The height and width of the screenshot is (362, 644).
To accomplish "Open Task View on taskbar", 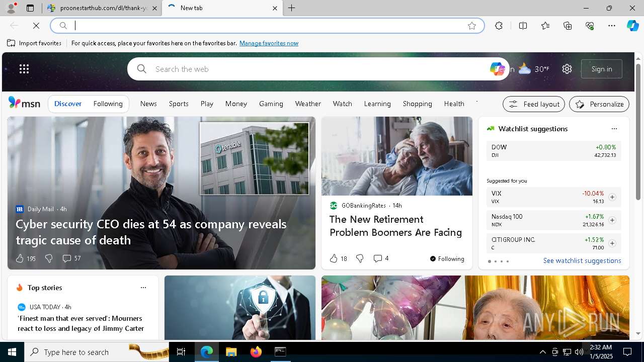I will coord(181,352).
